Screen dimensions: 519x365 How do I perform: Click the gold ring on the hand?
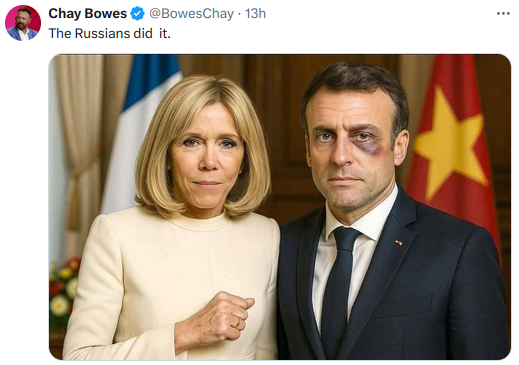tap(237, 323)
